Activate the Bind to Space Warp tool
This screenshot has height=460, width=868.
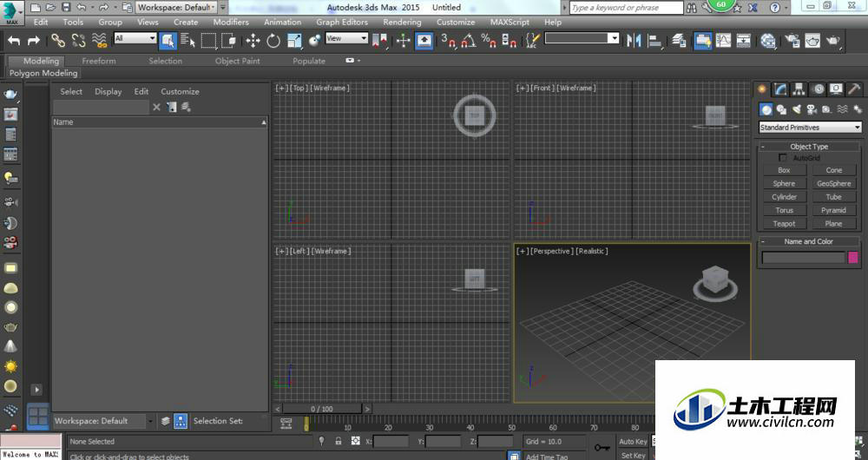[99, 41]
